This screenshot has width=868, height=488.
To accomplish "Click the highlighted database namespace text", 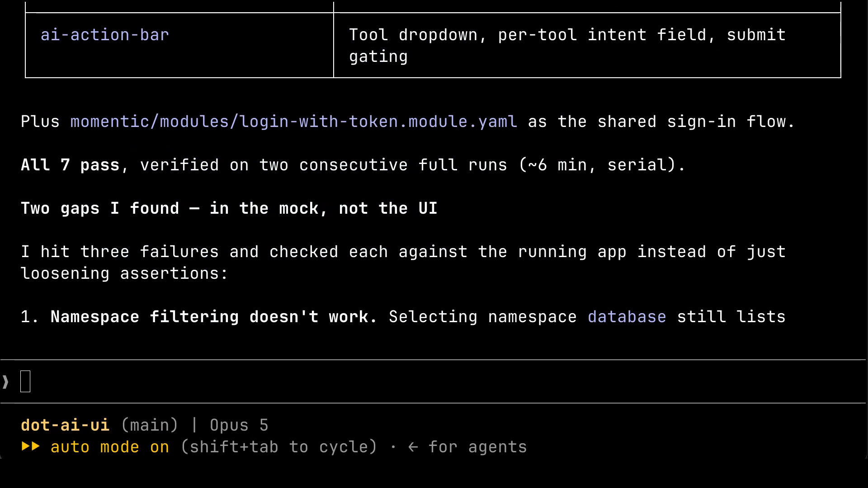I will [x=627, y=317].
